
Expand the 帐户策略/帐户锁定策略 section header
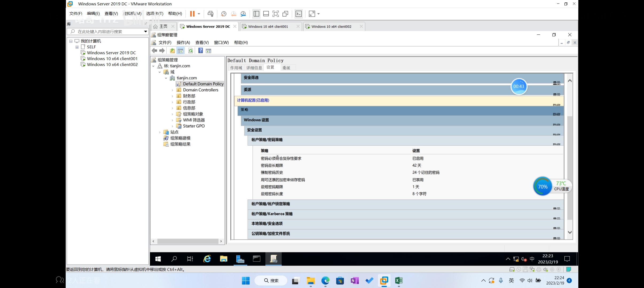coord(406,204)
